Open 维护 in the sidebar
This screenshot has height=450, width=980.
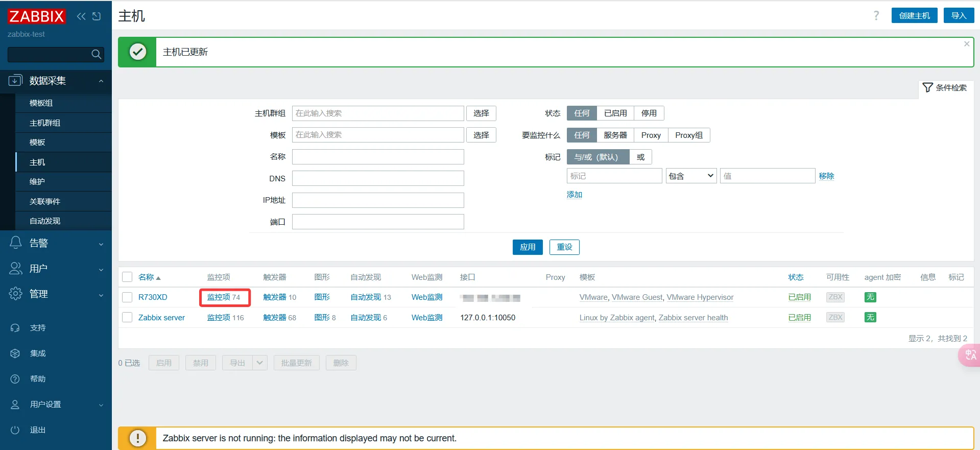click(x=63, y=182)
